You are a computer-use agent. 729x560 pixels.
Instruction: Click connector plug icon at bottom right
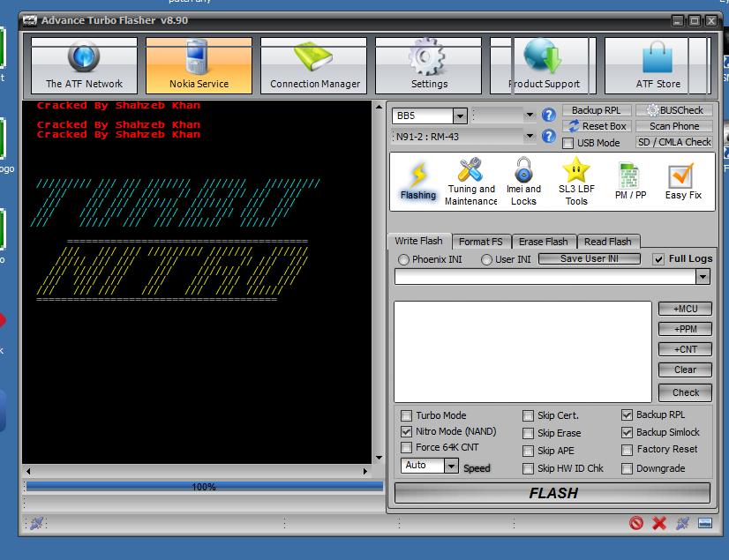(682, 523)
